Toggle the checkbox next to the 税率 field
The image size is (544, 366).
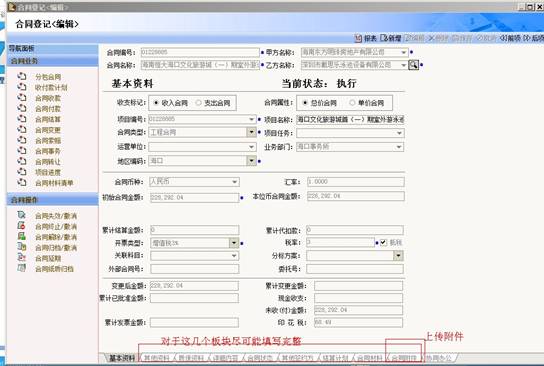pyautogui.click(x=383, y=242)
